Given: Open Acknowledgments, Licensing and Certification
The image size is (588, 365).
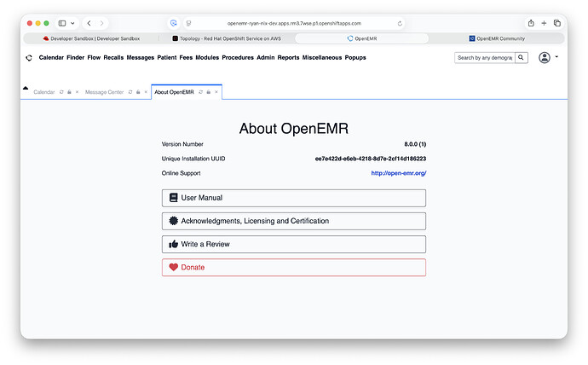Looking at the screenshot, I should tap(294, 222).
